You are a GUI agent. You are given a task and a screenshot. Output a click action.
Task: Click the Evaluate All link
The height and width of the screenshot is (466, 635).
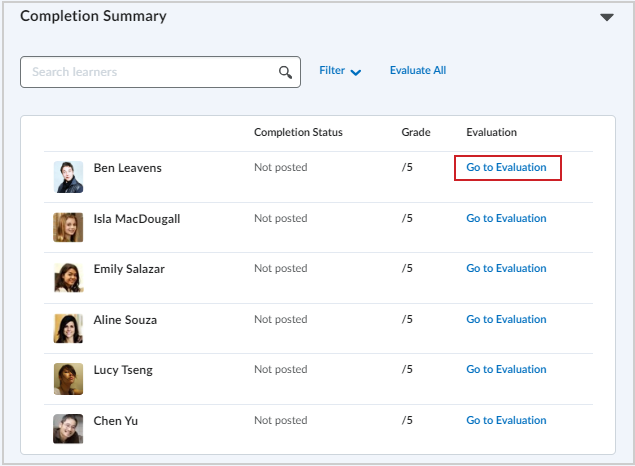click(418, 70)
